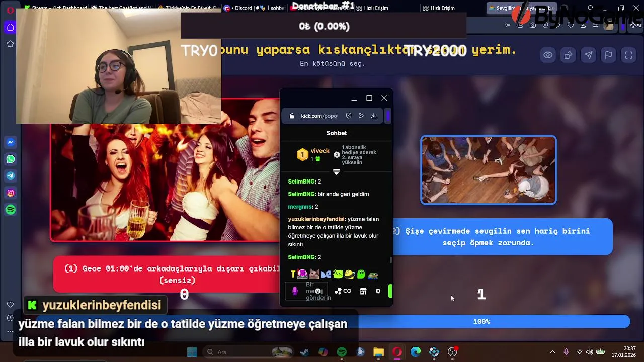Click the home icon in the Opera sidebar
Viewport: 644px width, 362px height.
coord(10,28)
